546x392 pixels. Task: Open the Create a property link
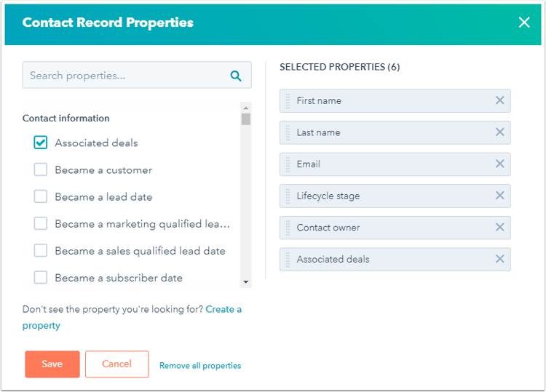tap(132, 317)
